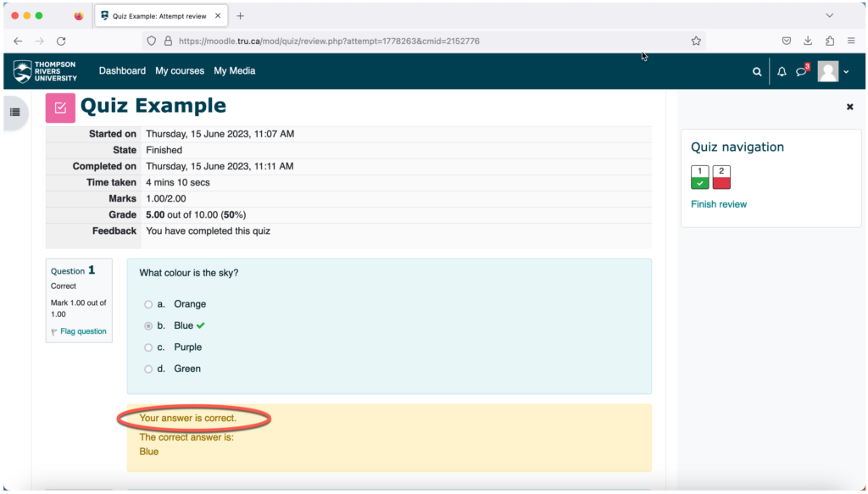Open My courses in navigation bar
This screenshot has width=868, height=494.
click(180, 71)
